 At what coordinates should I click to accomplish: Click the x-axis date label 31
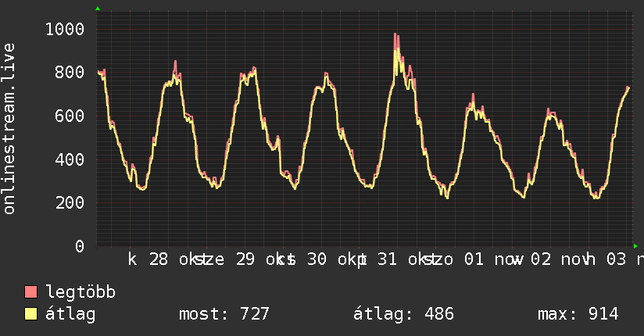pyautogui.click(x=388, y=259)
